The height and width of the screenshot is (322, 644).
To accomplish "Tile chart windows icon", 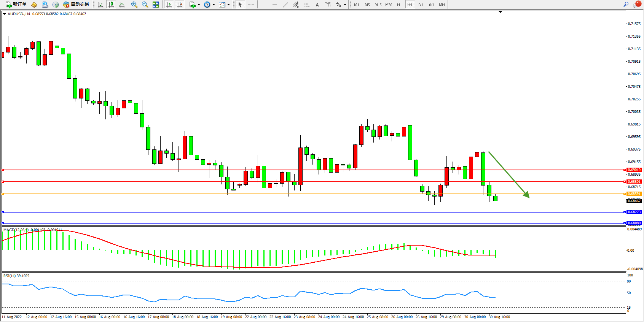I will [x=156, y=5].
